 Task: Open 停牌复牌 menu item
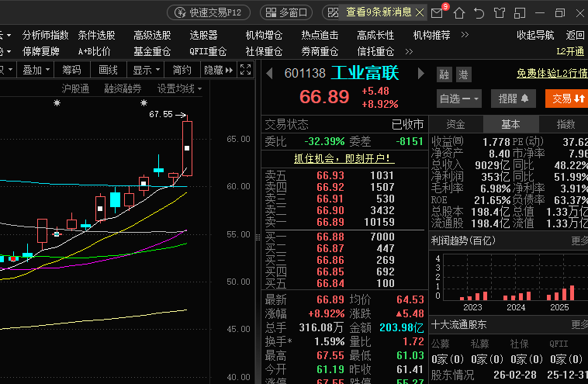point(41,51)
